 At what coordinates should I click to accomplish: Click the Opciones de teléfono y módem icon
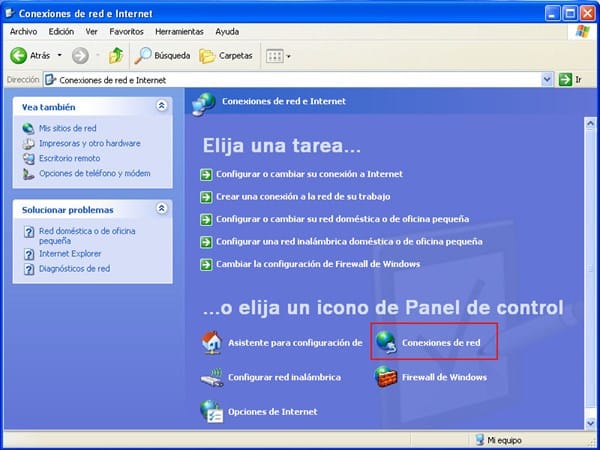click(28, 174)
